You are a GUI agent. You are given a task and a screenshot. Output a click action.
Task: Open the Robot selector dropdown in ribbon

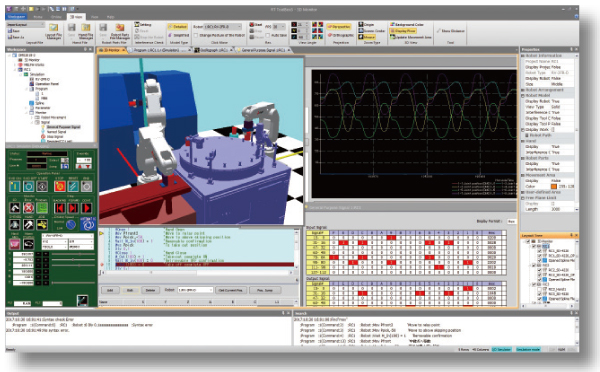223,27
